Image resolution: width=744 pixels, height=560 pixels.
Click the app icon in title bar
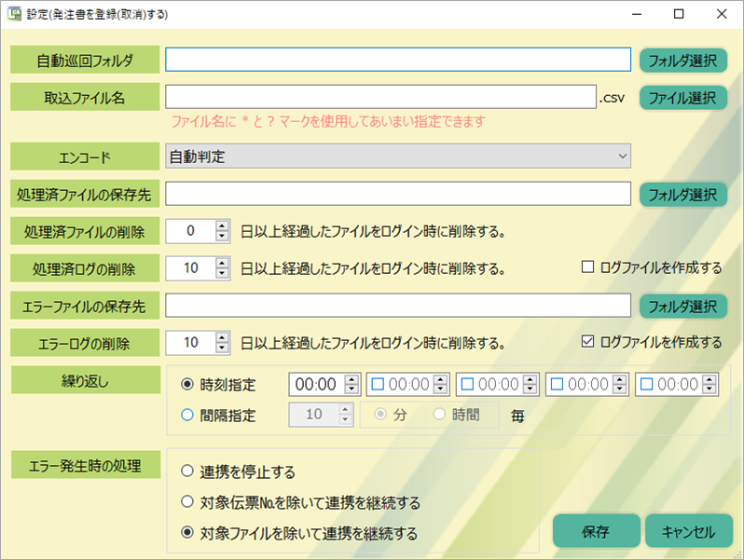[x=14, y=15]
